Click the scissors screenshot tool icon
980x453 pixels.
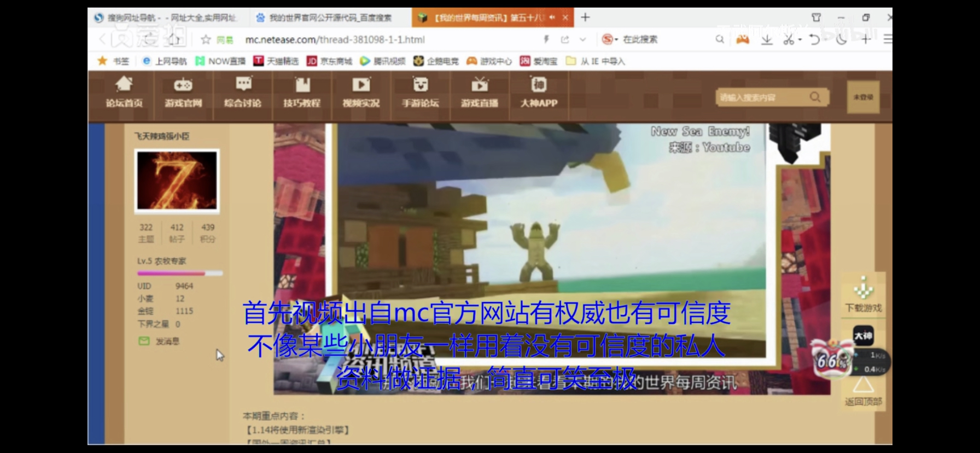coord(788,39)
